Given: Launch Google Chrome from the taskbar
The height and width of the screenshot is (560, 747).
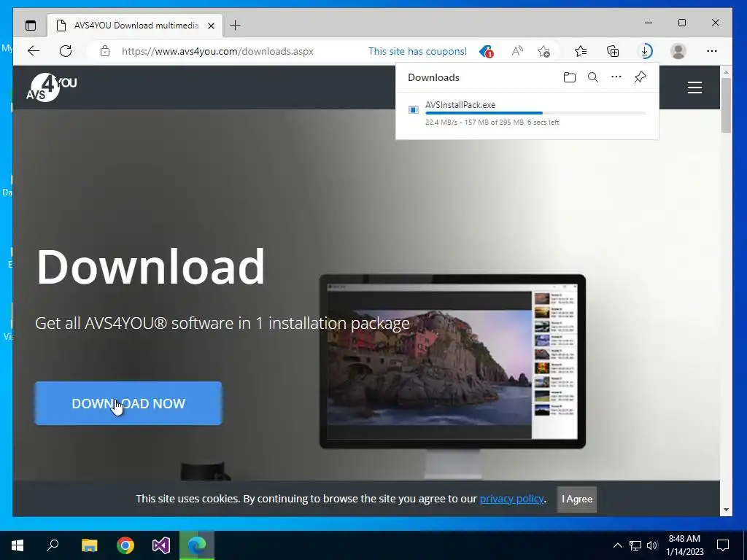Looking at the screenshot, I should pos(125,545).
